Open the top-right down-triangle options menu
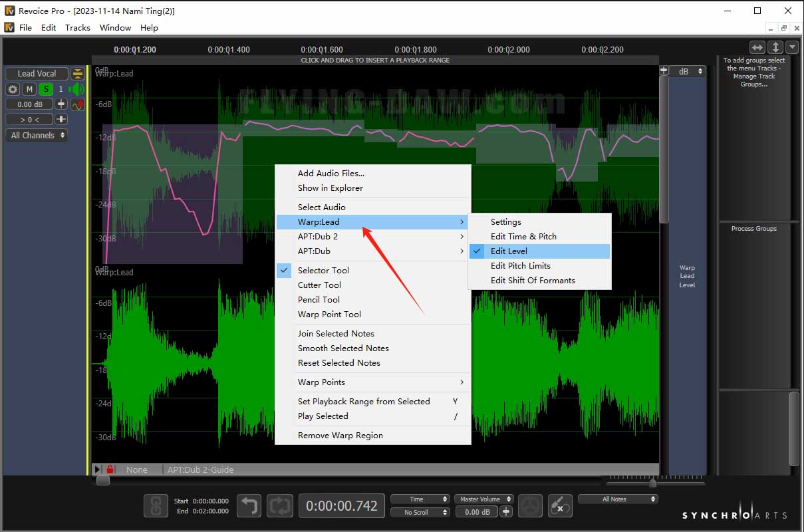 pos(792,47)
